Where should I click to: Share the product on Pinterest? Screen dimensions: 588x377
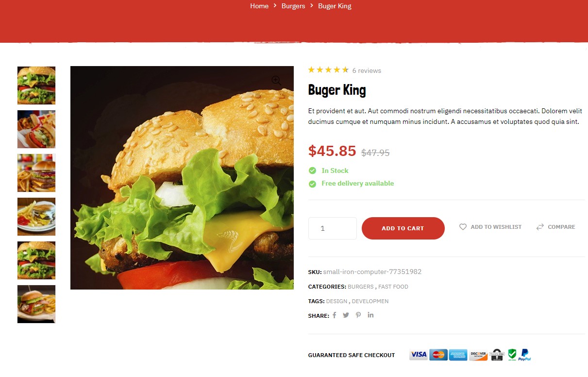pos(358,315)
